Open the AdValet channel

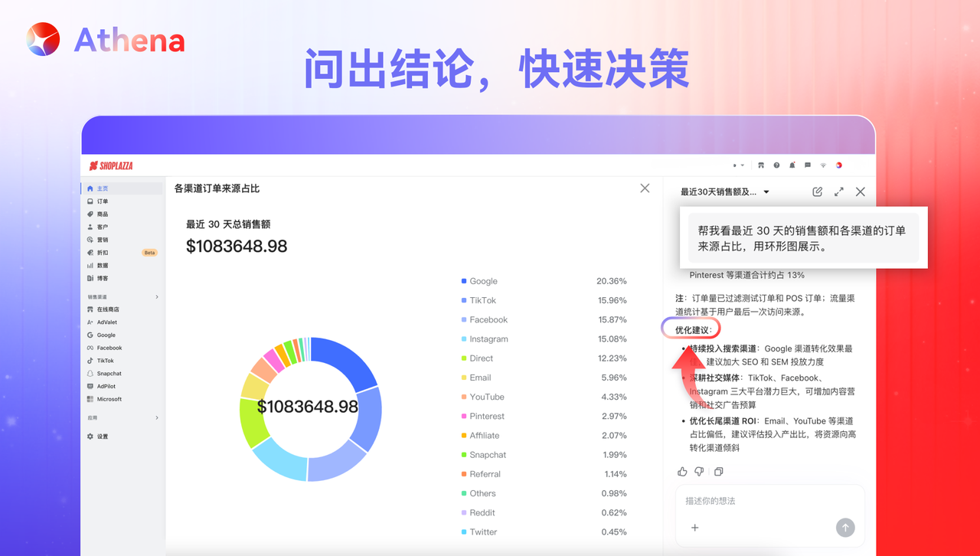pyautogui.click(x=122, y=322)
